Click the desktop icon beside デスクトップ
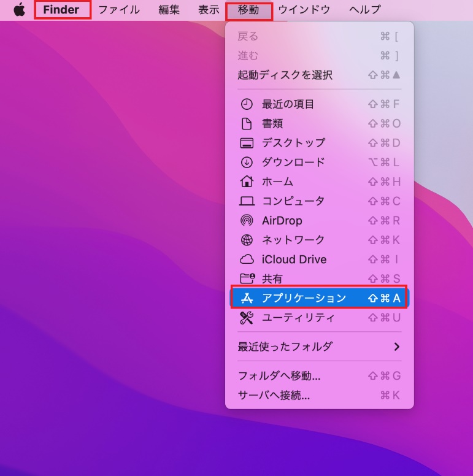The width and height of the screenshot is (473, 476). click(247, 143)
